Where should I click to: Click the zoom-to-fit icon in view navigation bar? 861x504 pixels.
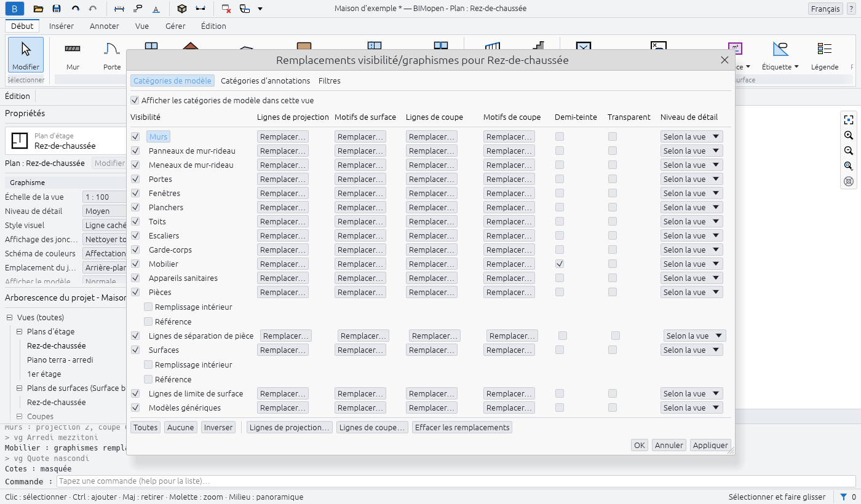(x=849, y=120)
